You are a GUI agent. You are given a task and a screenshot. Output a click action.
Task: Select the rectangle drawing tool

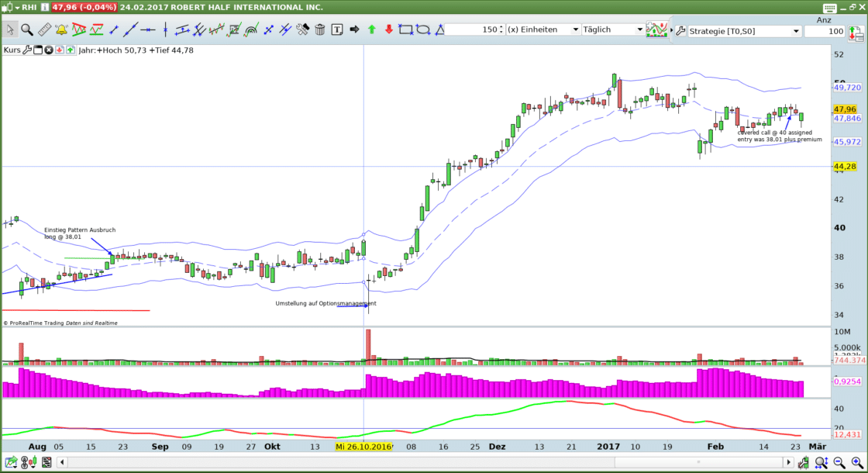pos(406,29)
